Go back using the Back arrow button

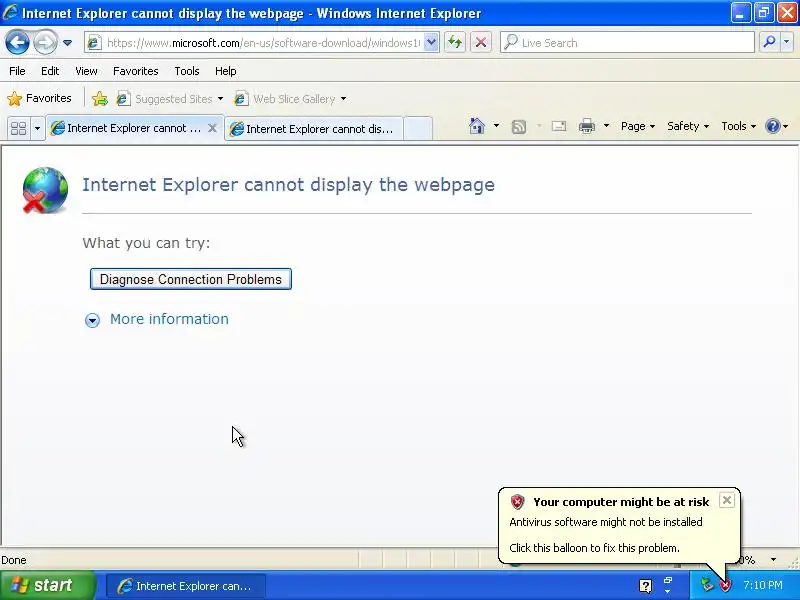17,42
